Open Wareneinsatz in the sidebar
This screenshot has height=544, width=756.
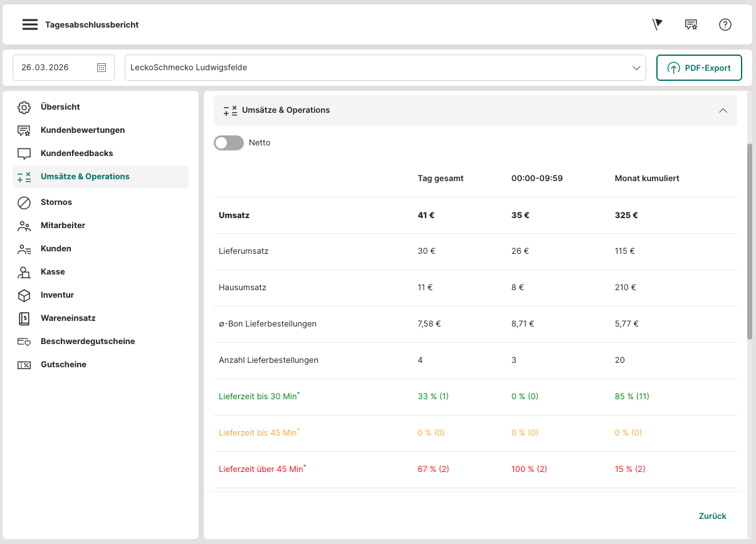[68, 318]
